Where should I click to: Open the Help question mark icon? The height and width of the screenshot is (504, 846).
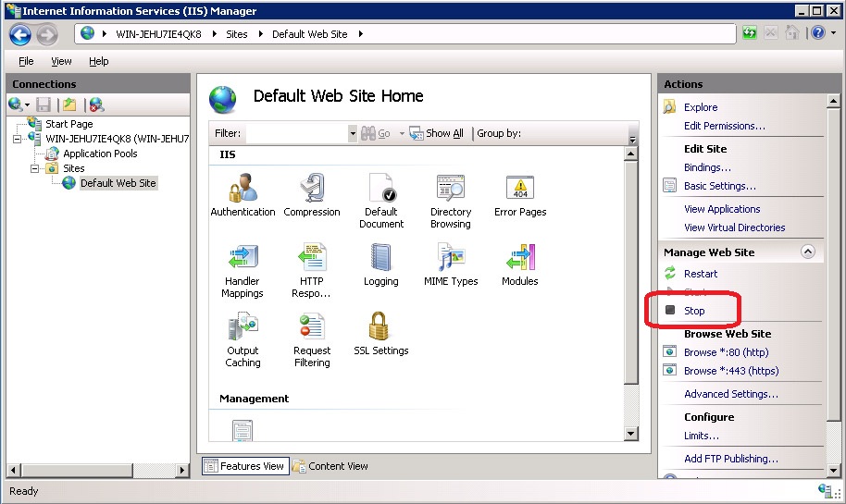point(818,33)
